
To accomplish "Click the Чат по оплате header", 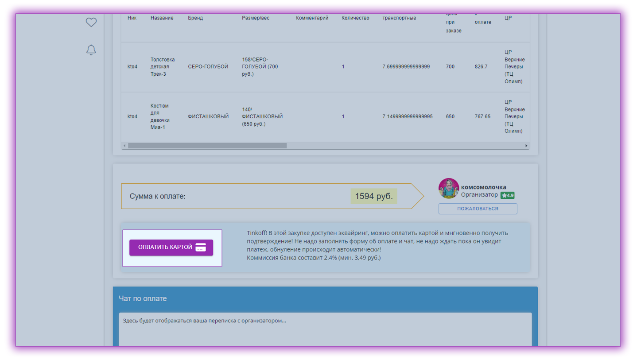I will click(x=143, y=298).
